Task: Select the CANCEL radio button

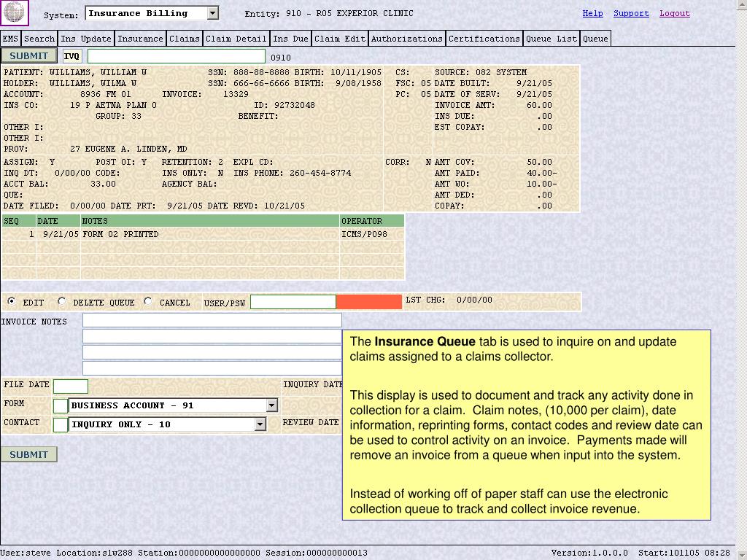Action: [x=148, y=301]
